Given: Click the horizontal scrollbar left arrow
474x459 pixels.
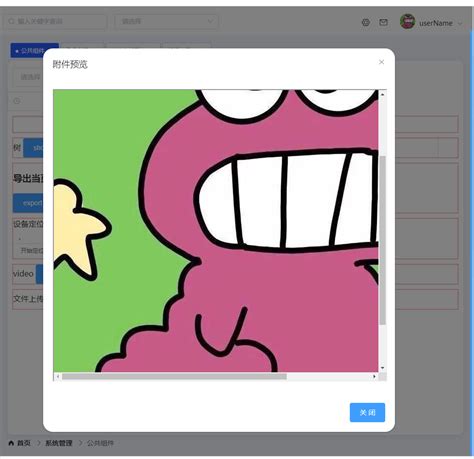Looking at the screenshot, I should 58,376.
